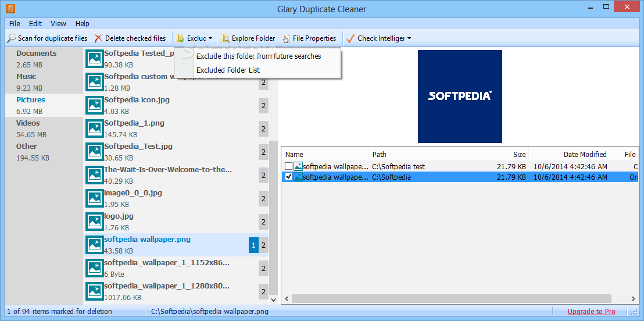Open Excluded Folder List
This screenshot has height=321, width=644.
(x=258, y=70)
